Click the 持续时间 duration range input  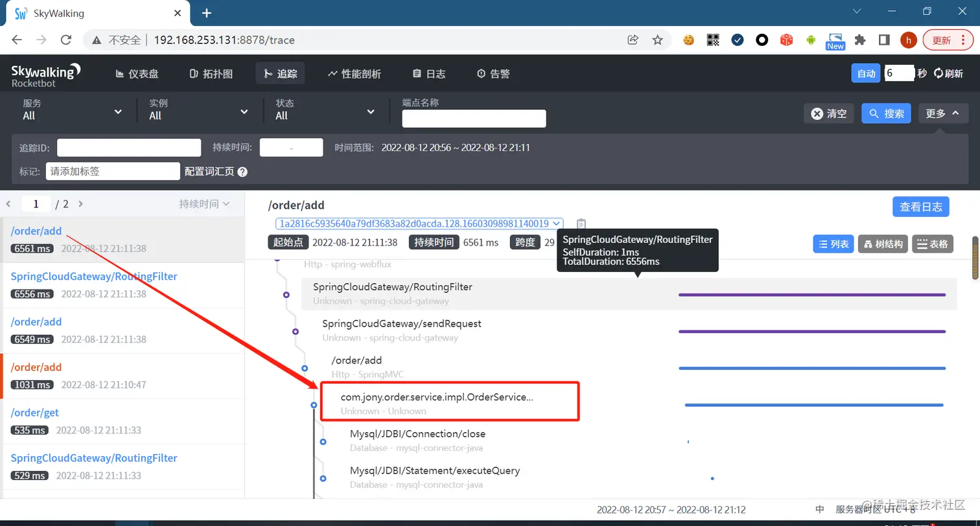pos(291,148)
